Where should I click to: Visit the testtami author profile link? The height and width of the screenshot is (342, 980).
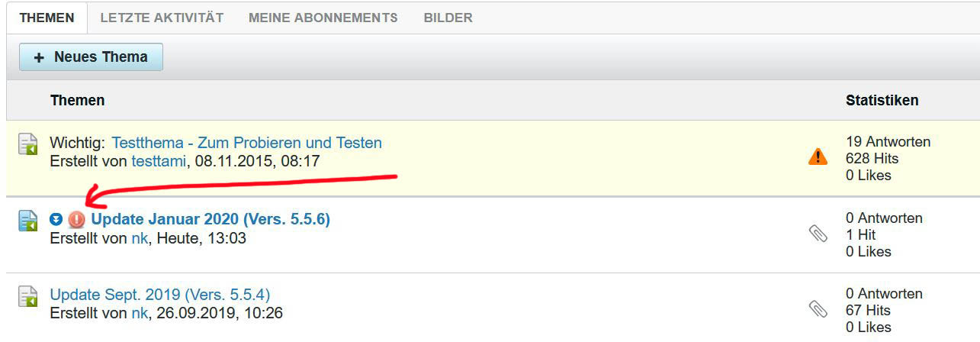pyautogui.click(x=159, y=161)
